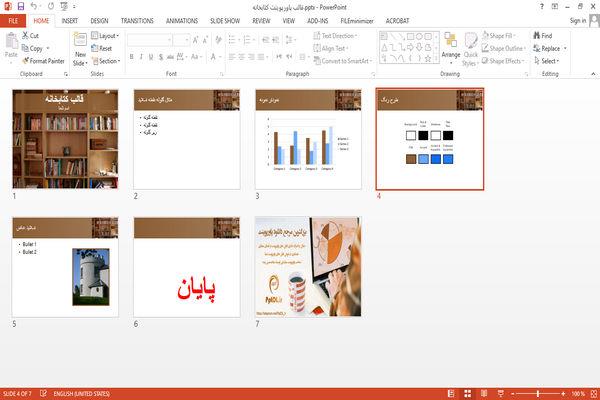Click the Save icon in quick access toolbar

(21, 7)
